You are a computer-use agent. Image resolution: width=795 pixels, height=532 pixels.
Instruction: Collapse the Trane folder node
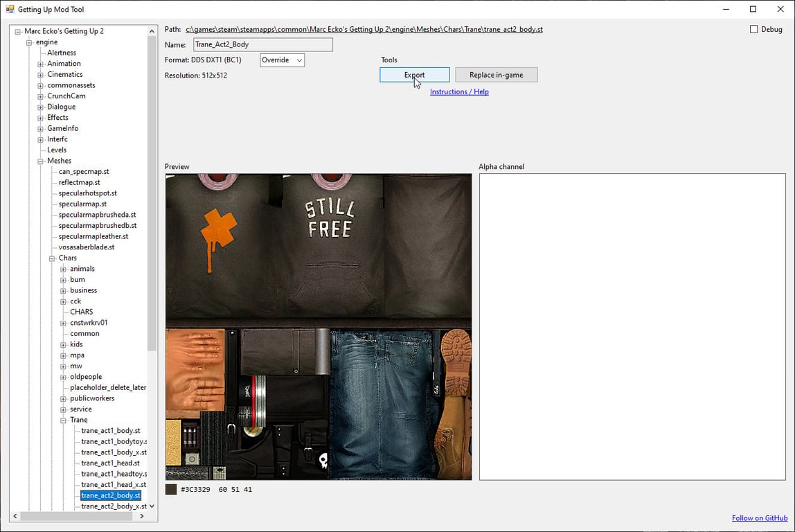(x=64, y=420)
